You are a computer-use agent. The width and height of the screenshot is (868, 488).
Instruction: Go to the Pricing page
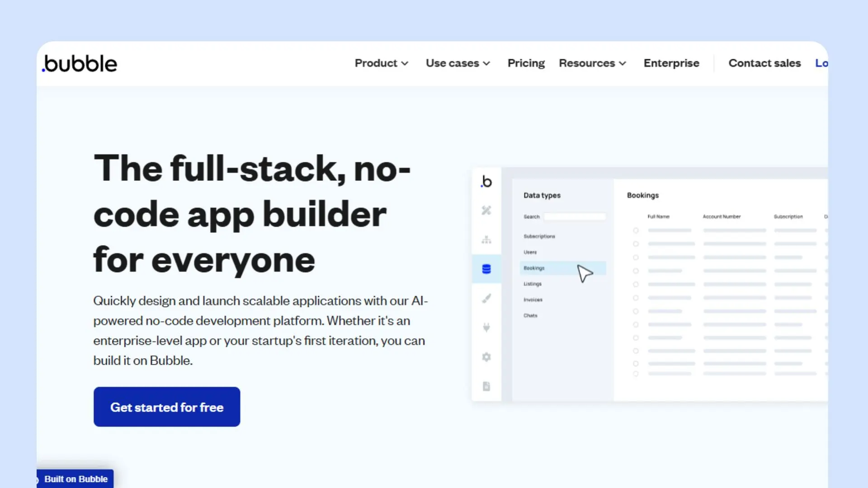pyautogui.click(x=526, y=63)
